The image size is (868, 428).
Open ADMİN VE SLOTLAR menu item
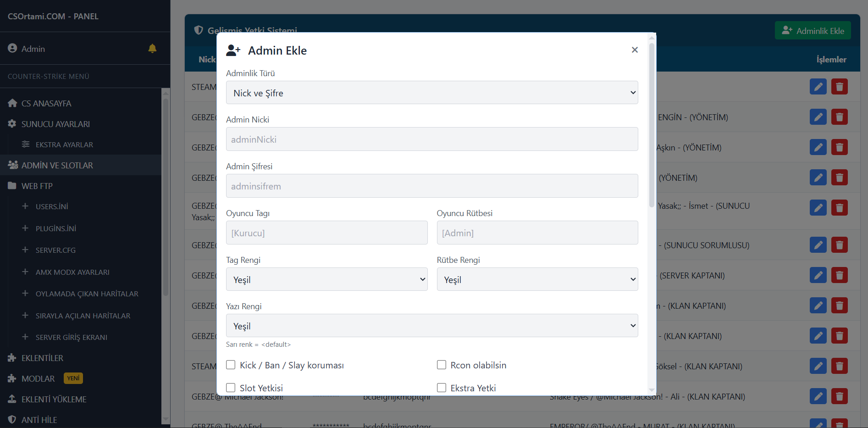(57, 165)
